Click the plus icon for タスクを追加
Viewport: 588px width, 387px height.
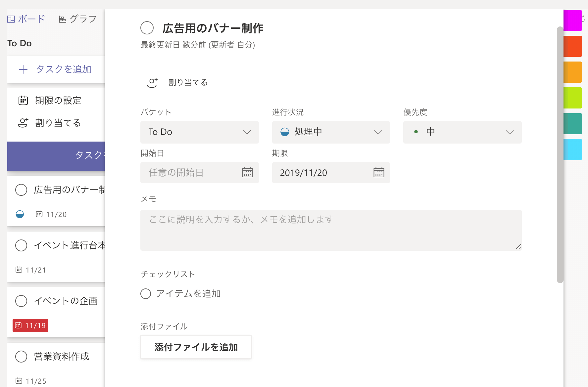pos(23,69)
